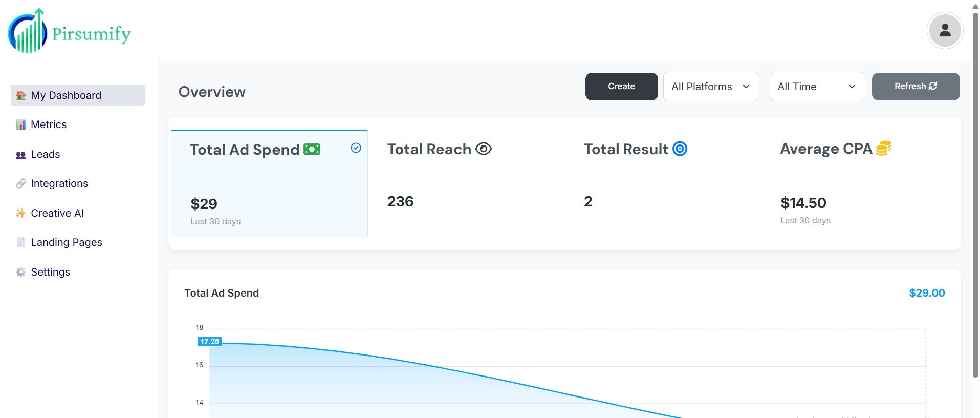980x418 pixels.
Task: Click the 17.25 data label on chart
Action: pos(209,342)
